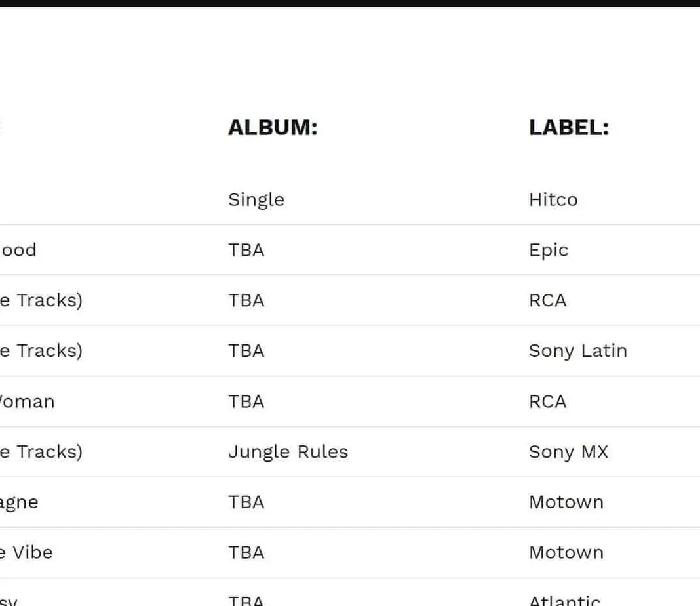700x606 pixels.
Task: Click the Jungle Rules album cell
Action: point(288,451)
